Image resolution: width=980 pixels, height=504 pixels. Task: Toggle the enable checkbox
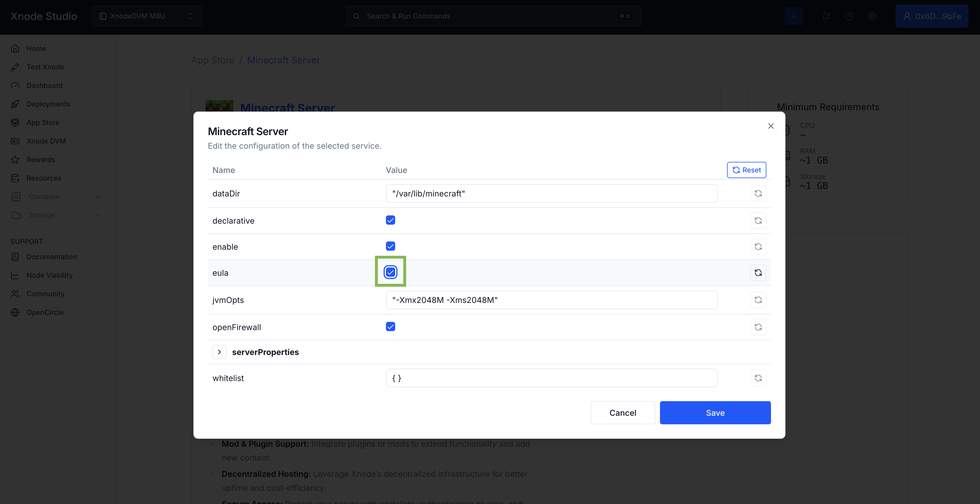pyautogui.click(x=390, y=246)
